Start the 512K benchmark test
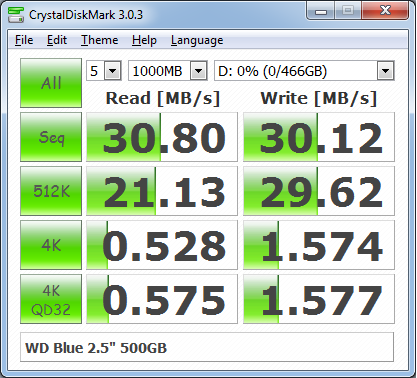Screen dimensions: 417x378 (51, 191)
